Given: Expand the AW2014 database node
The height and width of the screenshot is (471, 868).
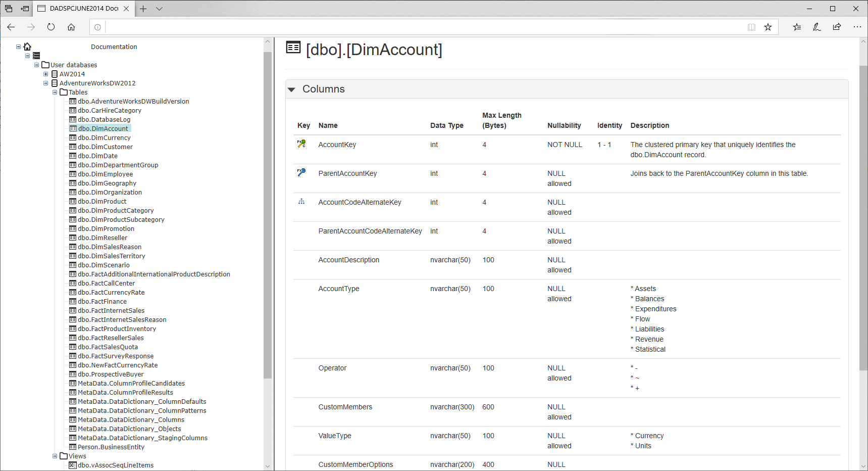Looking at the screenshot, I should 46,74.
